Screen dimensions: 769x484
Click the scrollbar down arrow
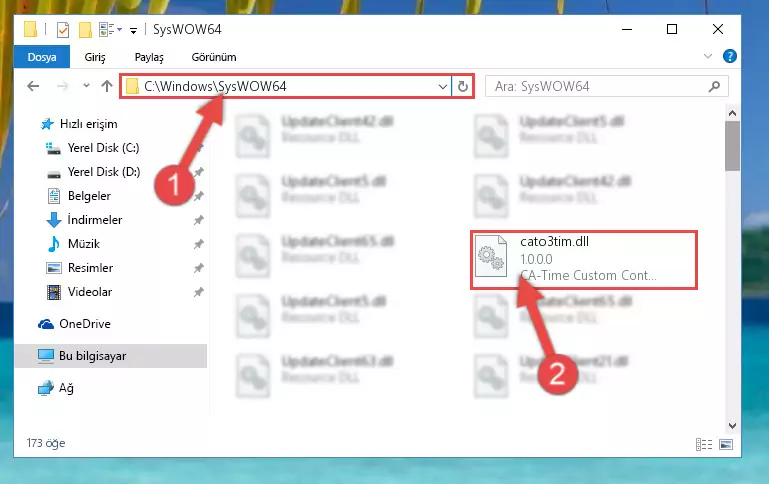pos(732,426)
